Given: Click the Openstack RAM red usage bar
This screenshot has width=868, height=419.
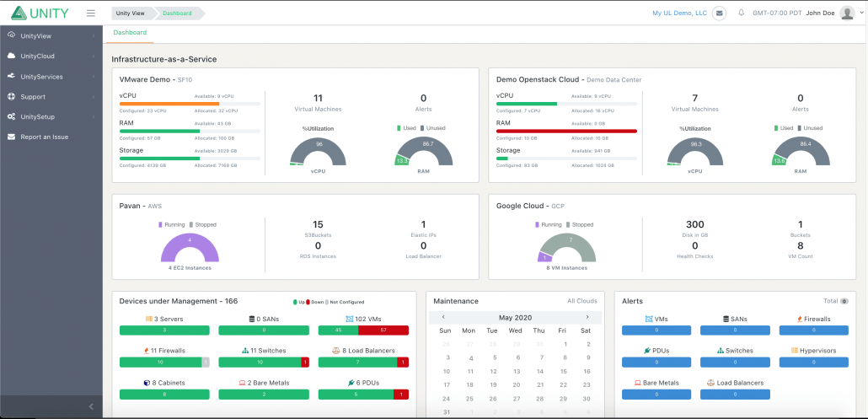Looking at the screenshot, I should click(567, 132).
